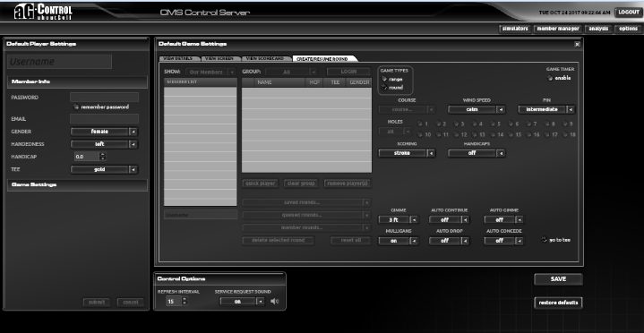Decrease the refresh interval with down arrow
The height and width of the screenshot is (333, 644).
[184, 303]
